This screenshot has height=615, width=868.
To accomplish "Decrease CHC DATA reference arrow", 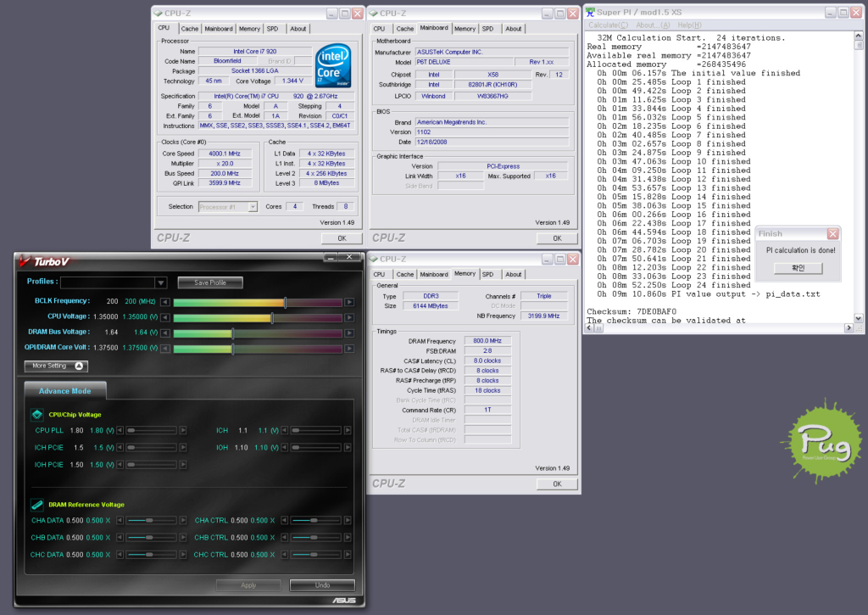I will point(120,555).
